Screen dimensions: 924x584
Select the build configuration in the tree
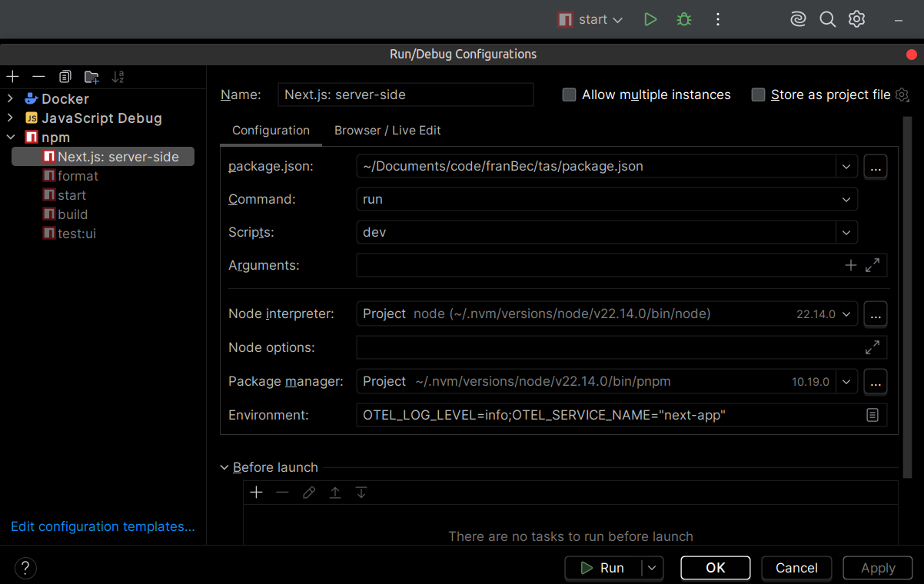73,214
